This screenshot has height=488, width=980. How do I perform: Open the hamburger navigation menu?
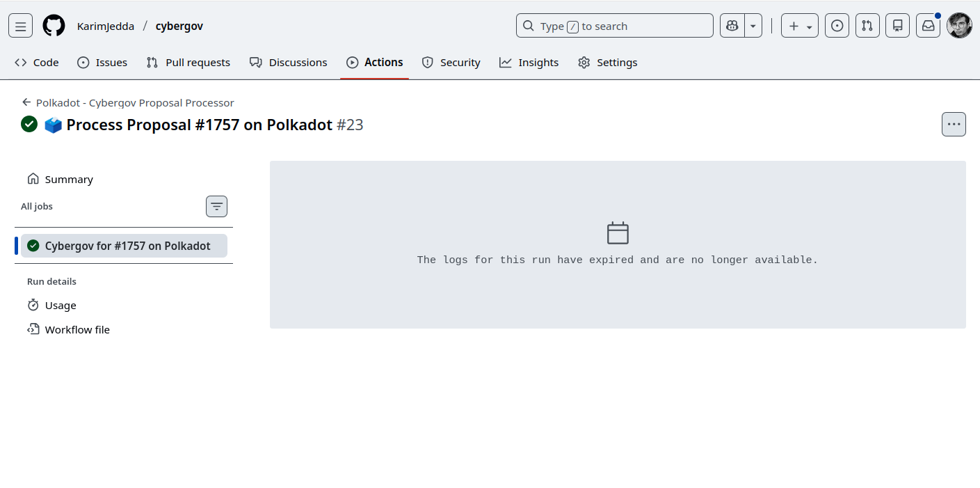coord(20,26)
